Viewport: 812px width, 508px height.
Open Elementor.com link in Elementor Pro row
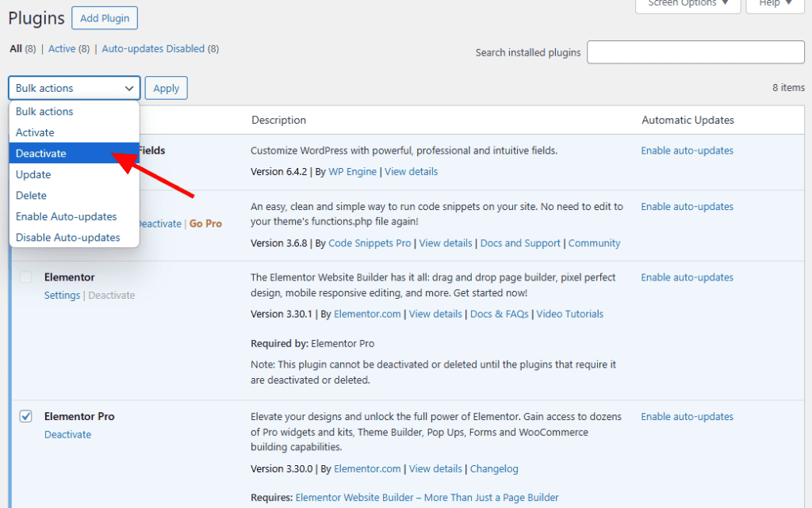click(367, 468)
